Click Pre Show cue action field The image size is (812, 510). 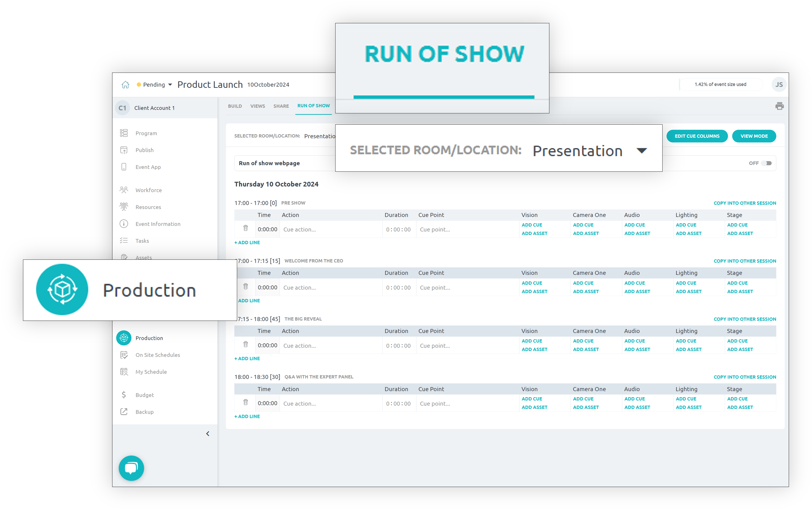coord(331,229)
